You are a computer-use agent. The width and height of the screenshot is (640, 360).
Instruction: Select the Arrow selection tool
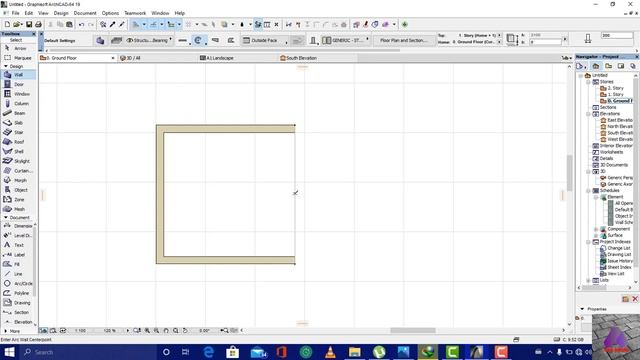pyautogui.click(x=18, y=48)
